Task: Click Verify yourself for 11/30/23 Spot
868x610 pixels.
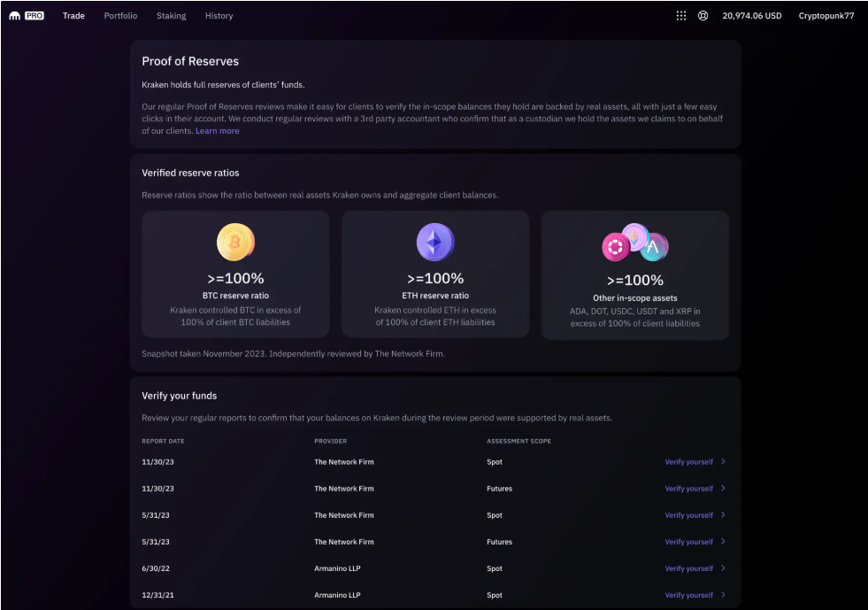Action: 688,462
